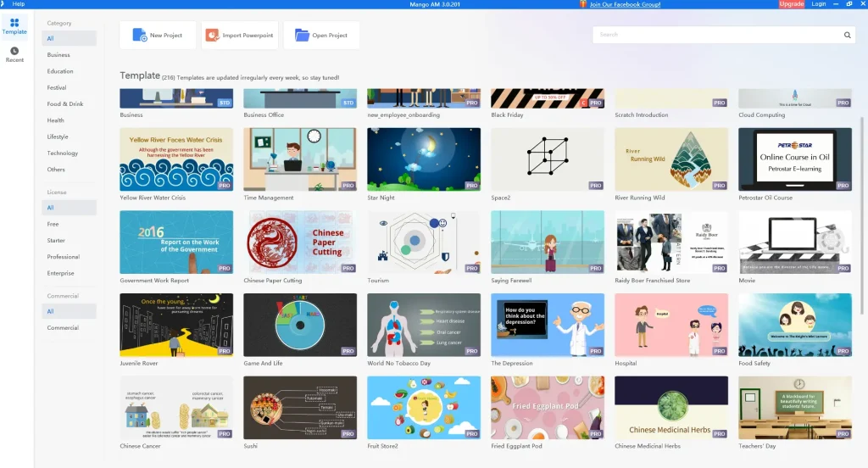
Task: Select the Free license filter
Action: (53, 224)
